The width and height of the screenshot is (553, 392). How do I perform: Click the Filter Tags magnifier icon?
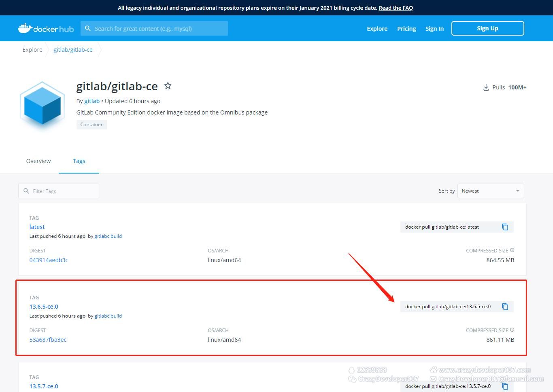tap(26, 191)
